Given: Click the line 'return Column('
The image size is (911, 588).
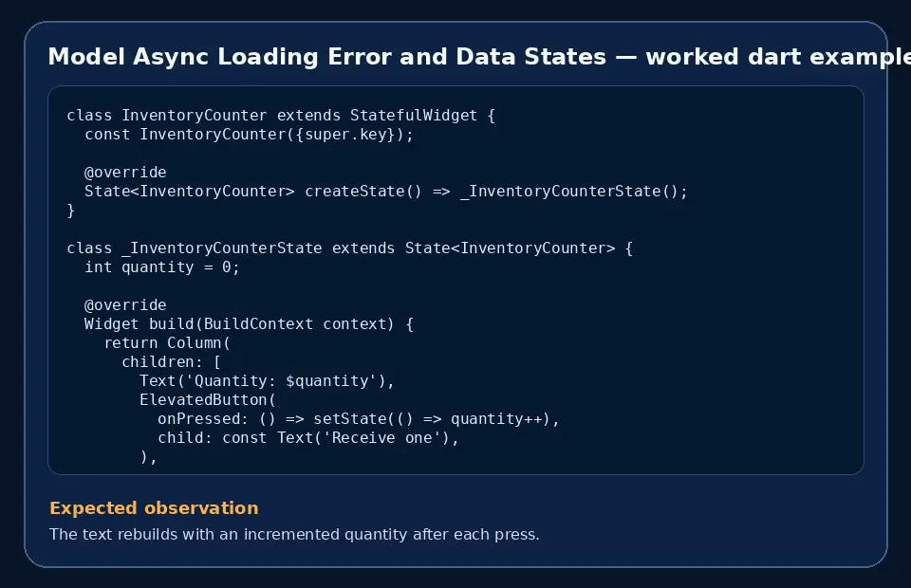Looking at the screenshot, I should (x=167, y=343).
